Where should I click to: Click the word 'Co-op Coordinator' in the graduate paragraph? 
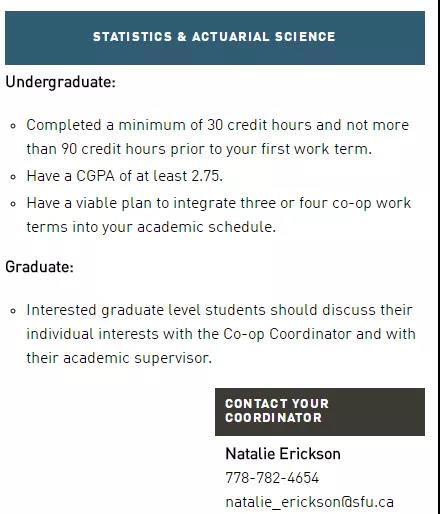click(287, 334)
